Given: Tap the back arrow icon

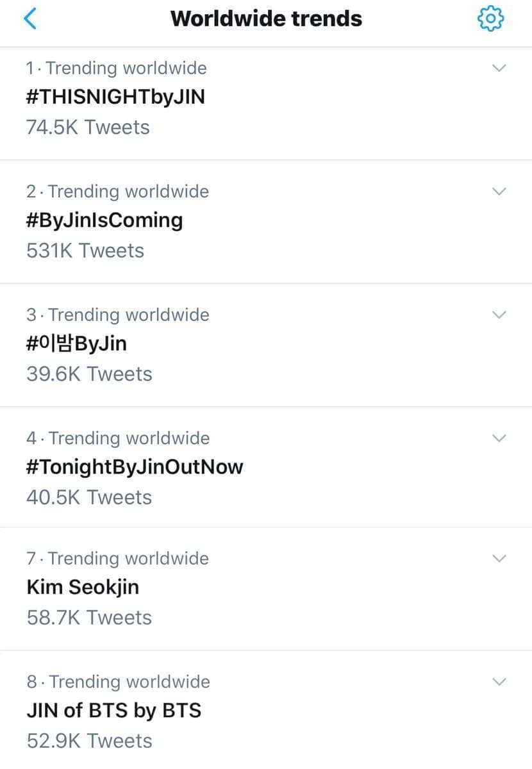Looking at the screenshot, I should 30,19.
